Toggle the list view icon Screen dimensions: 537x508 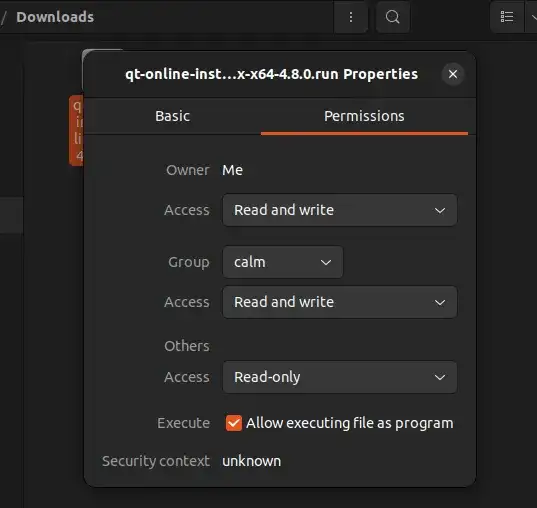pyautogui.click(x=507, y=17)
